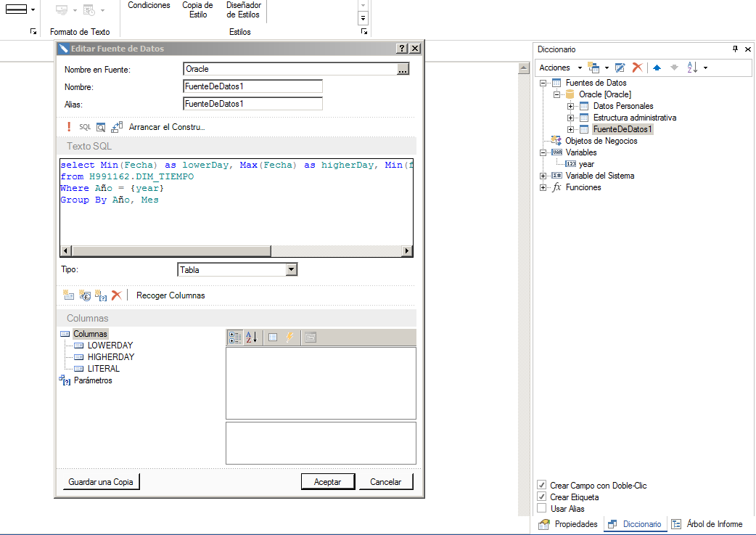Click the query builder icon beside Arrancar
This screenshot has height=535, width=756.
pyautogui.click(x=117, y=127)
